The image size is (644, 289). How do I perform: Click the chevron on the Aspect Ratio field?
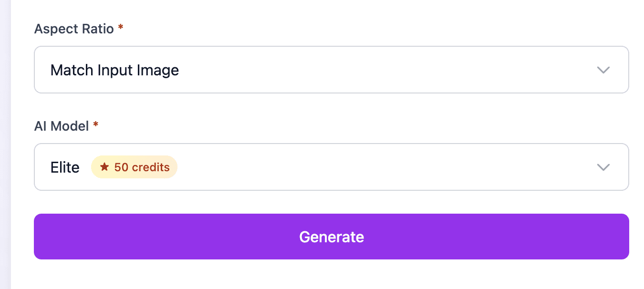603,70
